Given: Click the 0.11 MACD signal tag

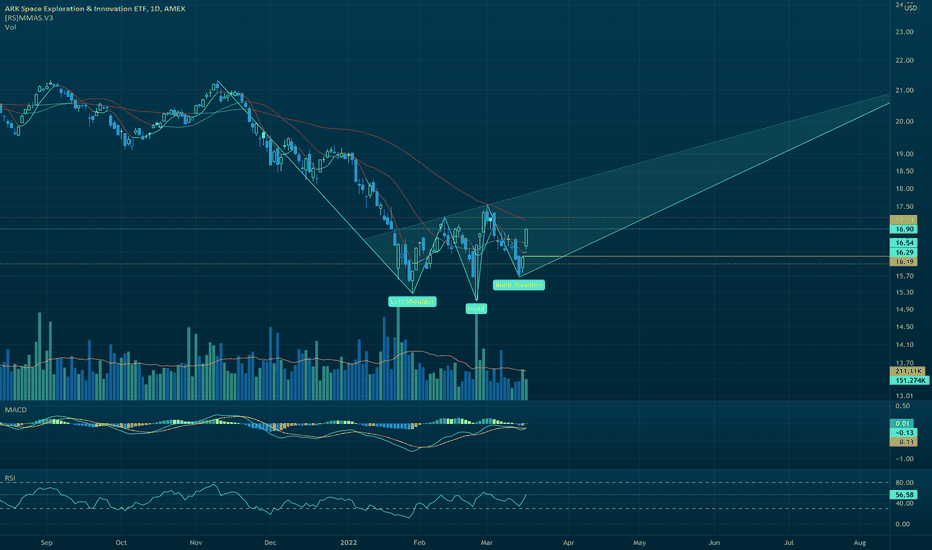Looking at the screenshot, I should [x=903, y=442].
